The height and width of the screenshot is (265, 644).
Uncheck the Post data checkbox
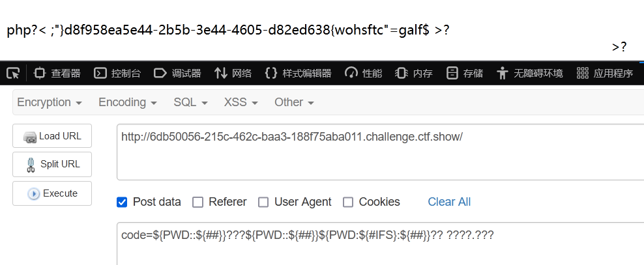coord(122,202)
